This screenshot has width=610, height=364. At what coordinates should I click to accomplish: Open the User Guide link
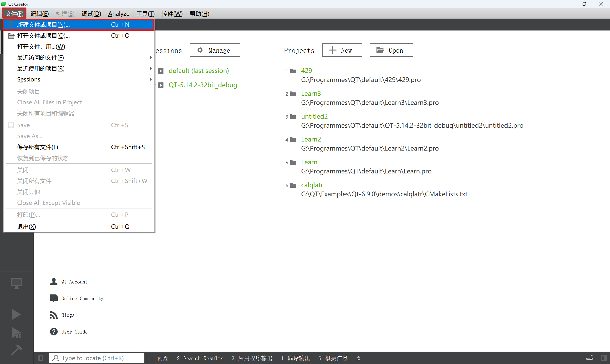[x=74, y=332]
